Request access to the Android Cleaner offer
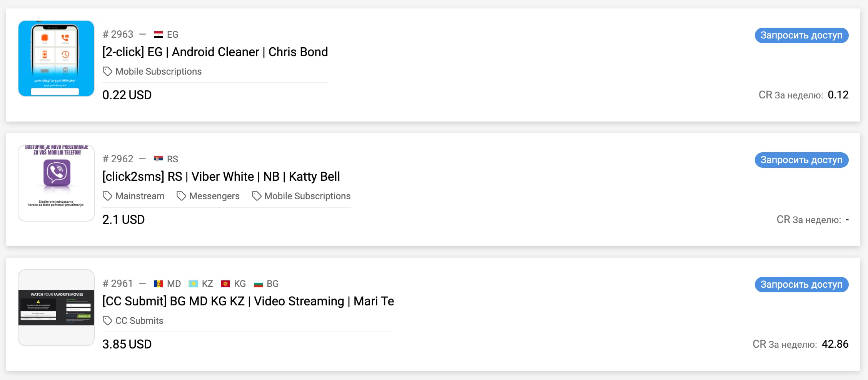868x380 pixels. coord(801,35)
